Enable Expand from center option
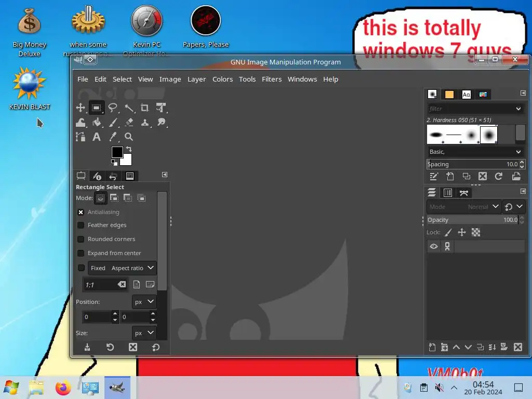This screenshot has width=532, height=399. point(81,253)
